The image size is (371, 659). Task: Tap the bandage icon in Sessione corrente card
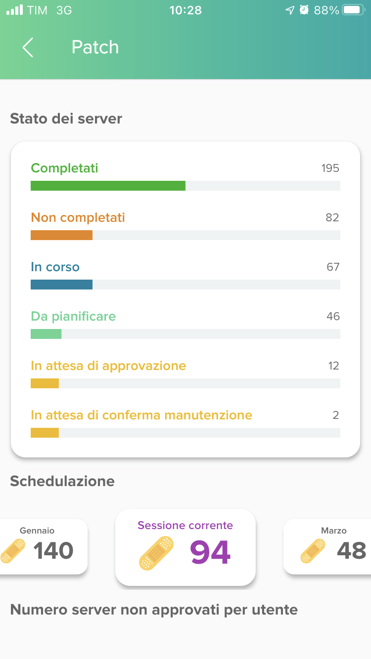coord(156,553)
